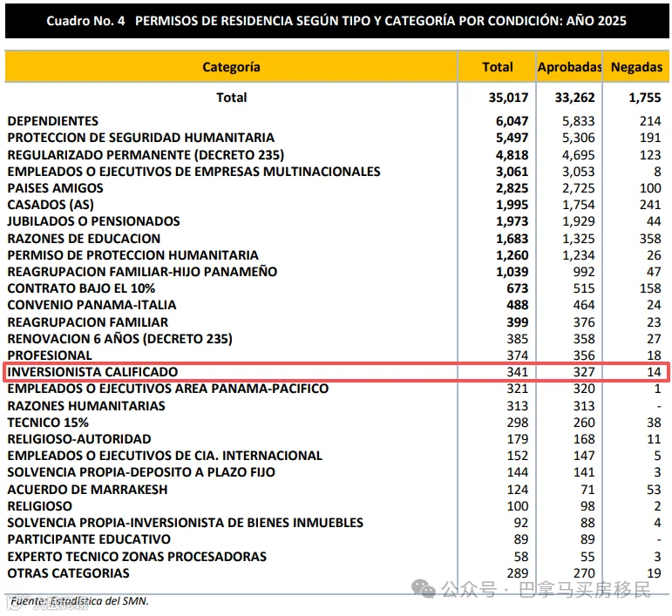This screenshot has width=672, height=616.
Task: Click the Aprobadas column header
Action: pos(569,67)
